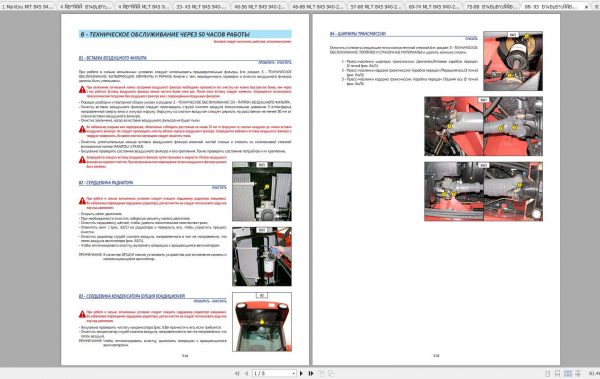Open the '46-68 MLT 845 940-2' tab
The image size is (600, 379).
(x=317, y=7)
